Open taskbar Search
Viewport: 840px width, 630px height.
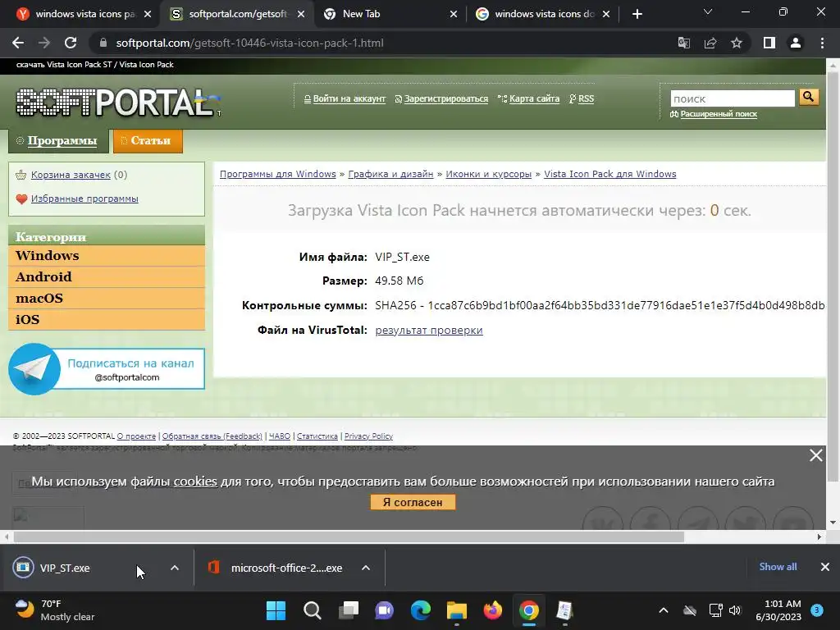tap(312, 610)
